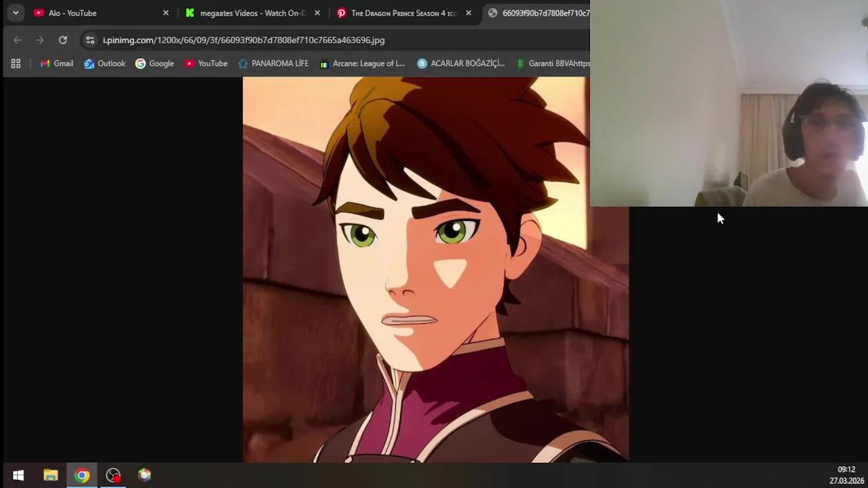The height and width of the screenshot is (488, 868).
Task: Open the Outlook bookmark
Action: click(x=104, y=63)
